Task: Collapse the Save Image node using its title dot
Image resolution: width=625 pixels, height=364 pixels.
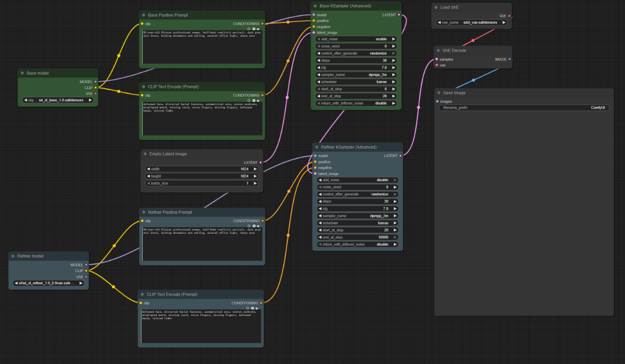Action: click(x=439, y=93)
